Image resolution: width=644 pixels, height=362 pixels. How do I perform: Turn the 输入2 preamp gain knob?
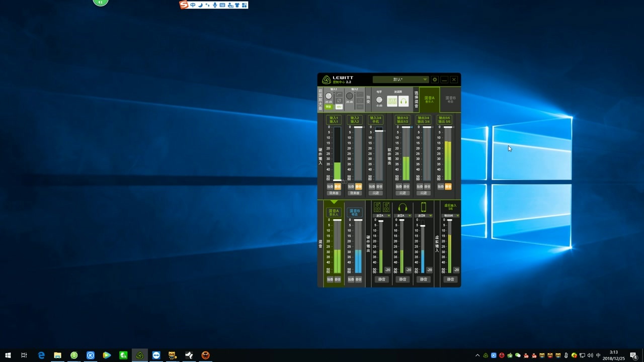(350, 96)
